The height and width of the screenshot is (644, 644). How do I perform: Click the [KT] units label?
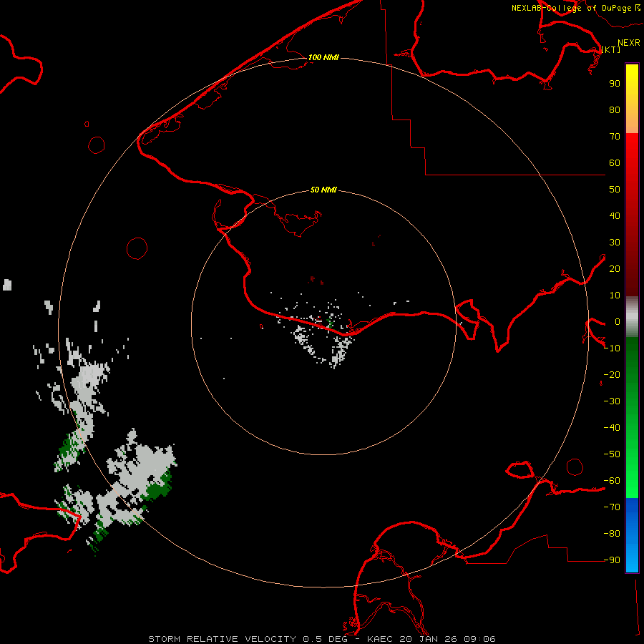coord(611,49)
